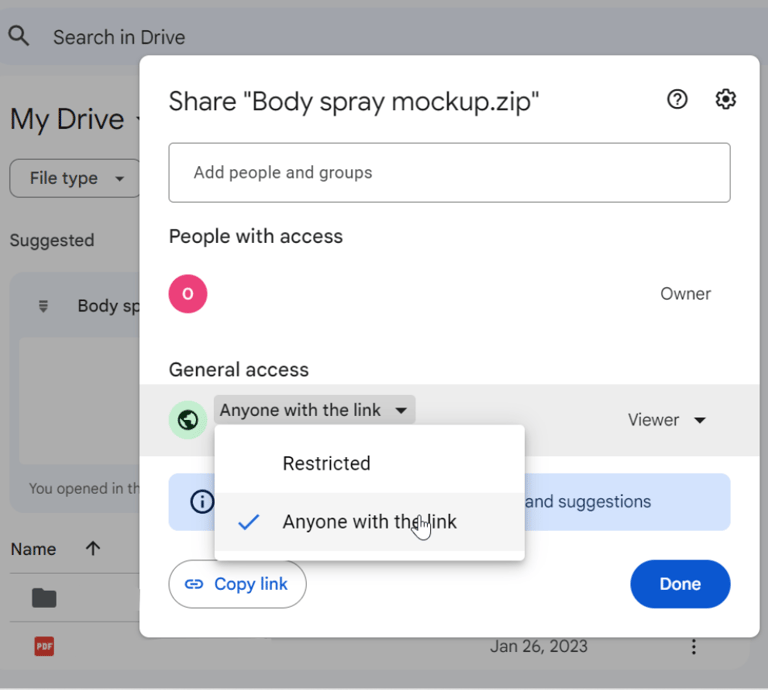The height and width of the screenshot is (690, 768).
Task: Copy the sharing link
Action: pyautogui.click(x=237, y=584)
